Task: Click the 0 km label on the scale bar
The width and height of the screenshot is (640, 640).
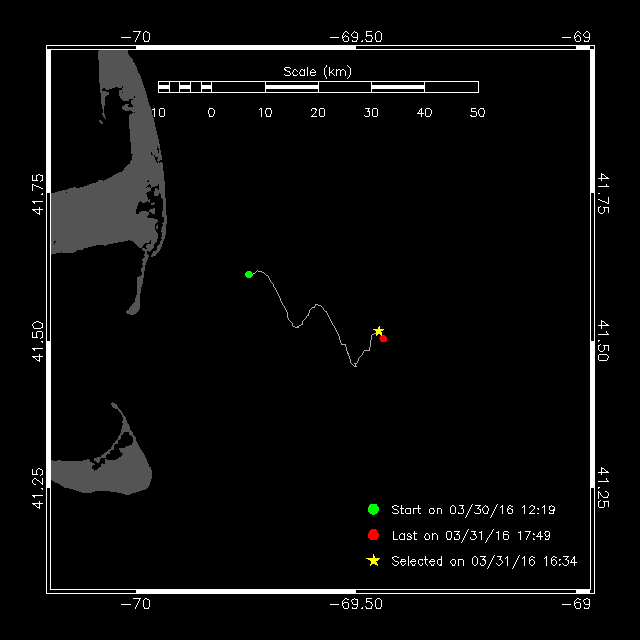Action: pos(211,113)
